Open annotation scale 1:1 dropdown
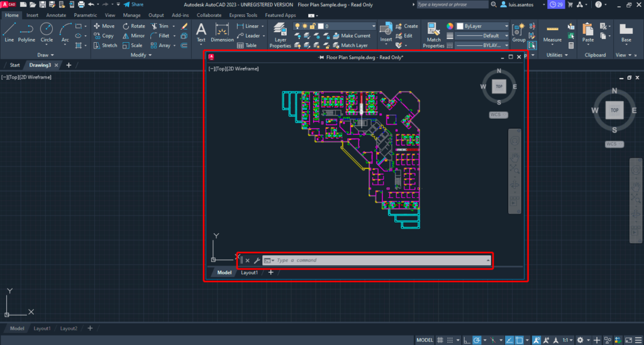Image resolution: width=644 pixels, height=345 pixels. tap(568, 340)
